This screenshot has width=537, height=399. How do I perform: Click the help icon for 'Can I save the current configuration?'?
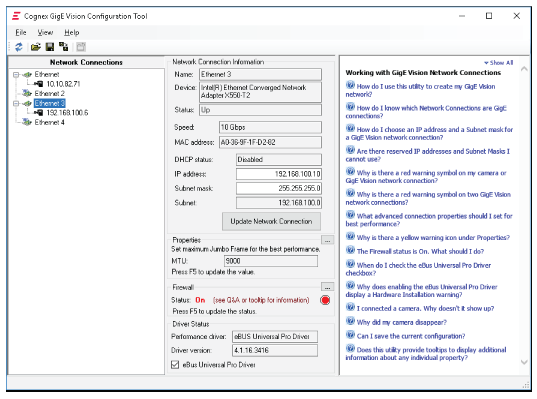click(x=350, y=335)
